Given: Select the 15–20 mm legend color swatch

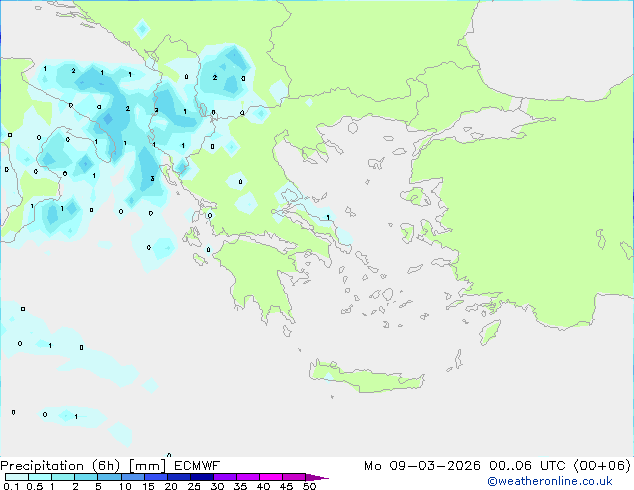Looking at the screenshot, I should 155,477.
